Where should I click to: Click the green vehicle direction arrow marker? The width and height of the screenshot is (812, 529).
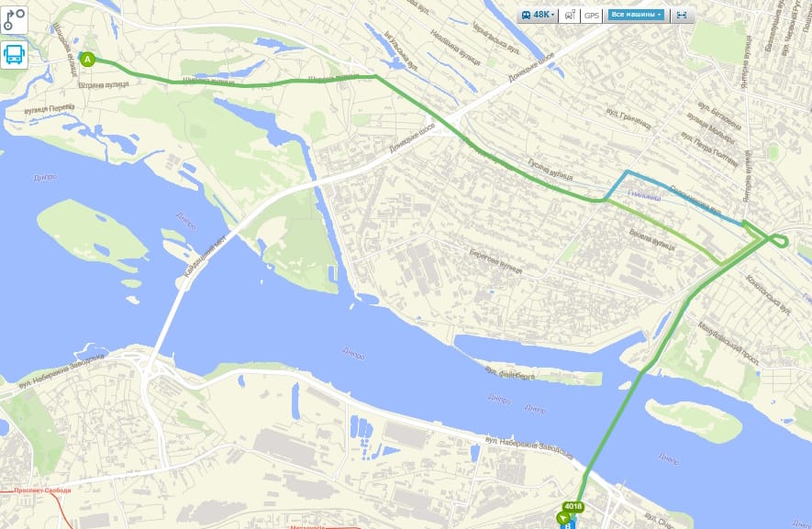coord(563,517)
